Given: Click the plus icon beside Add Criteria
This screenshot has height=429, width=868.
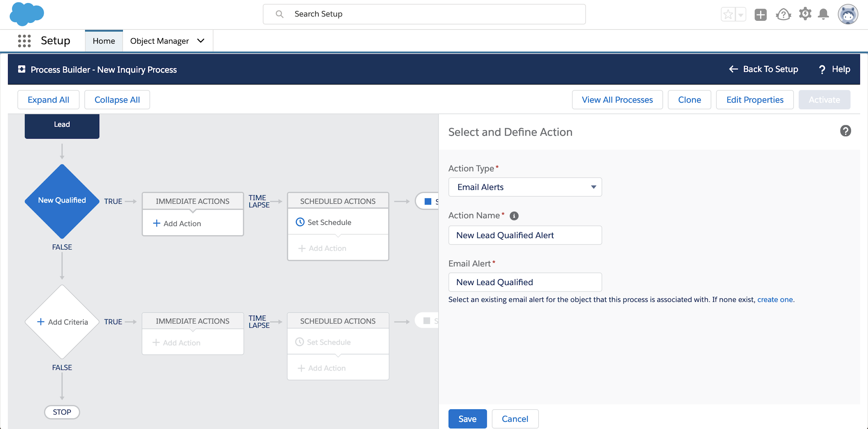Looking at the screenshot, I should [x=41, y=322].
